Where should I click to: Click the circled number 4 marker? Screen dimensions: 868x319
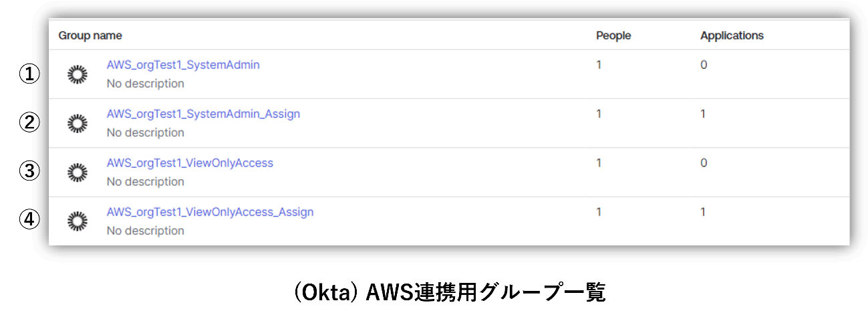point(29,219)
